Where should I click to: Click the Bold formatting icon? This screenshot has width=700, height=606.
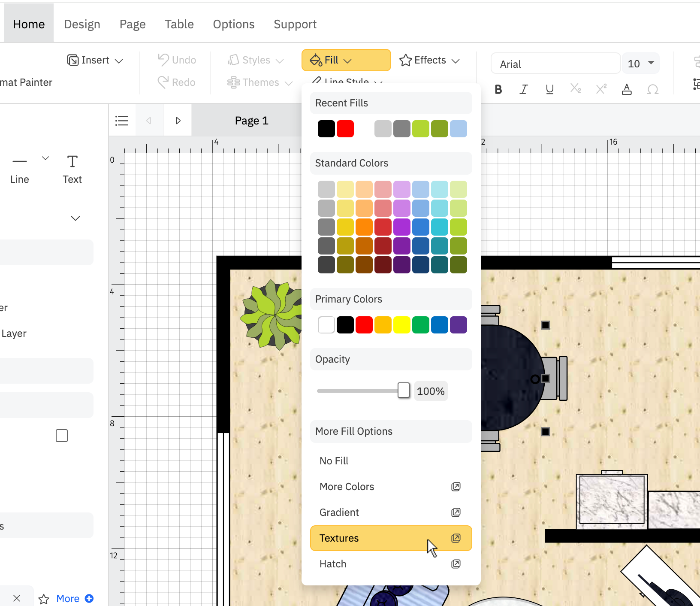click(x=498, y=89)
